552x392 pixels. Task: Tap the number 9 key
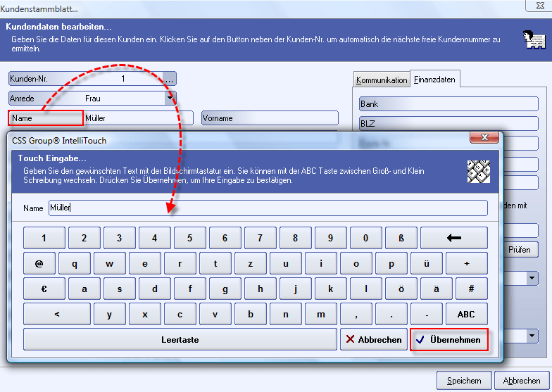(x=331, y=238)
